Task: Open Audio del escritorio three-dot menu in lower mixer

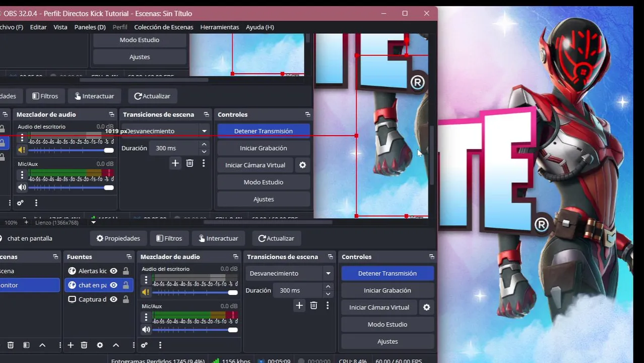Action: [x=146, y=280]
